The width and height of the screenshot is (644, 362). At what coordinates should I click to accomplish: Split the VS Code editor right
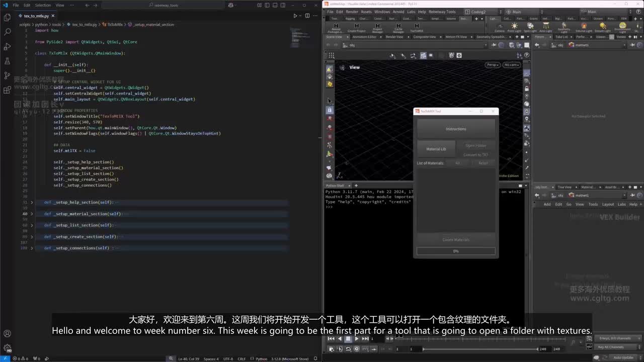(308, 16)
